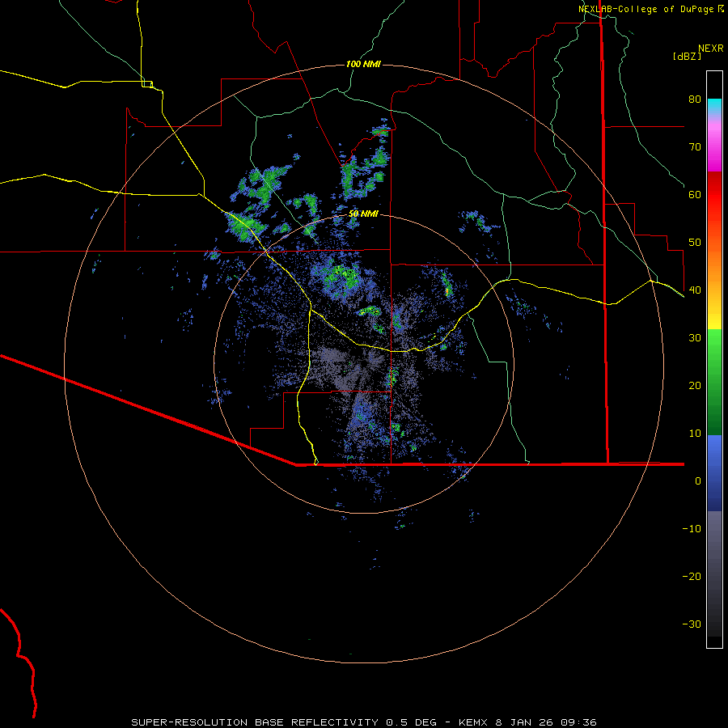728x728 pixels.
Task: Click the 10 value on reflectivity scale
Action: (695, 434)
